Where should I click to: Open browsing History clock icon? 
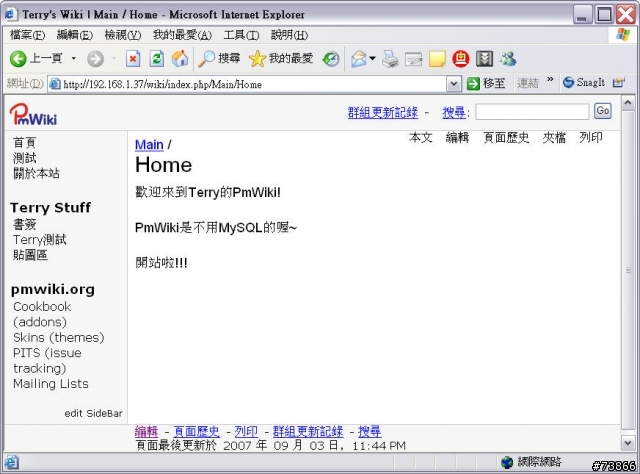tap(331, 59)
